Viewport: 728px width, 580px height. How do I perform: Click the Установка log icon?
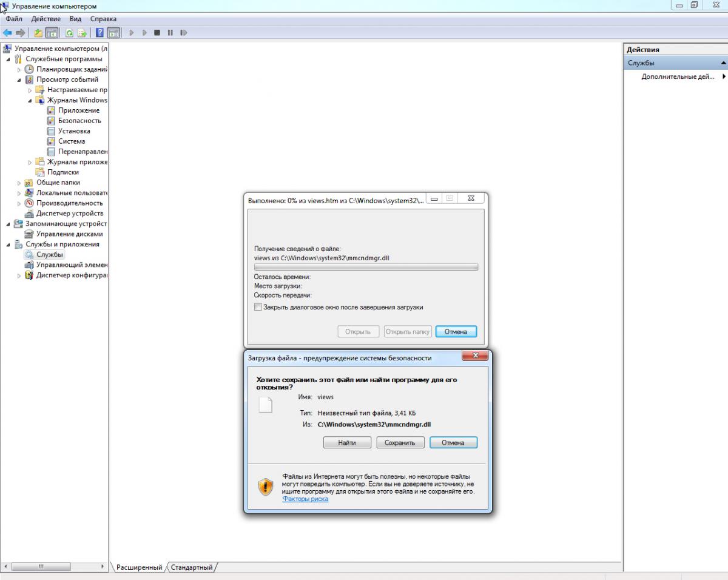coord(51,131)
